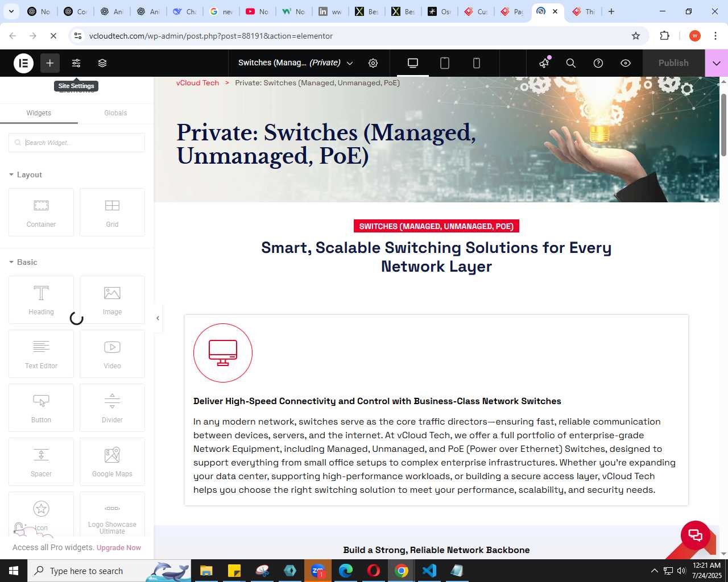Screen dimensions: 728x582
Task: Select Deliver High-Speed Connectivity bold heading
Action: tap(377, 401)
